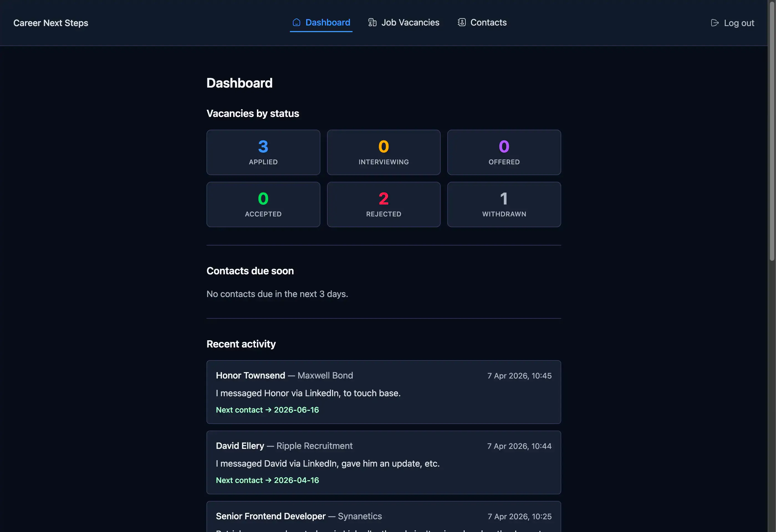Click the Job Vacancies building icon
The image size is (776, 532).
pos(372,22)
